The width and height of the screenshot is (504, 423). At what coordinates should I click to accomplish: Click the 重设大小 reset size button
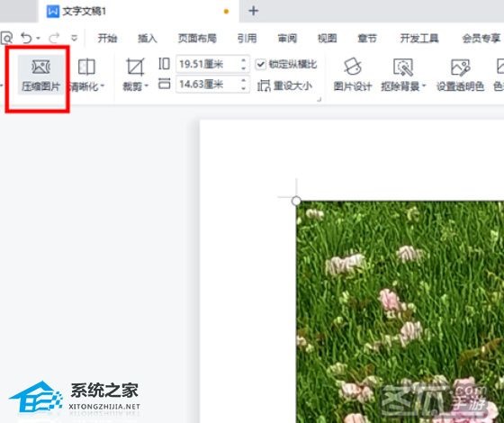coord(284,85)
